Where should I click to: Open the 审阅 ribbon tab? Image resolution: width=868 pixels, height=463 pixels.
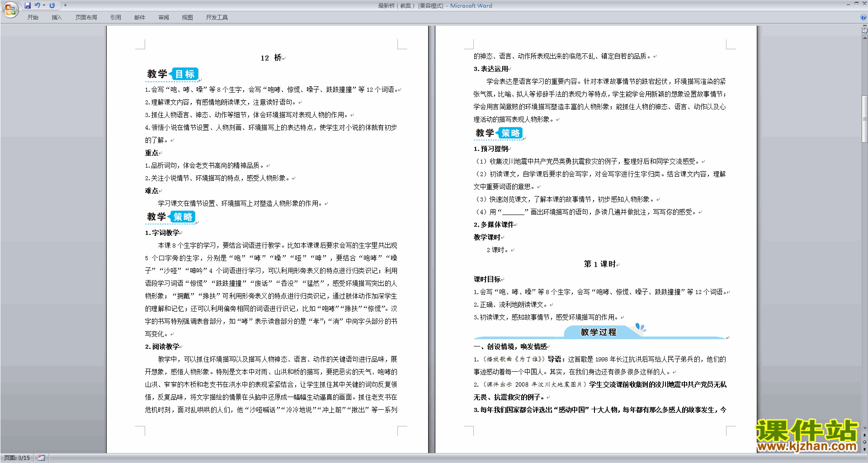pos(164,18)
